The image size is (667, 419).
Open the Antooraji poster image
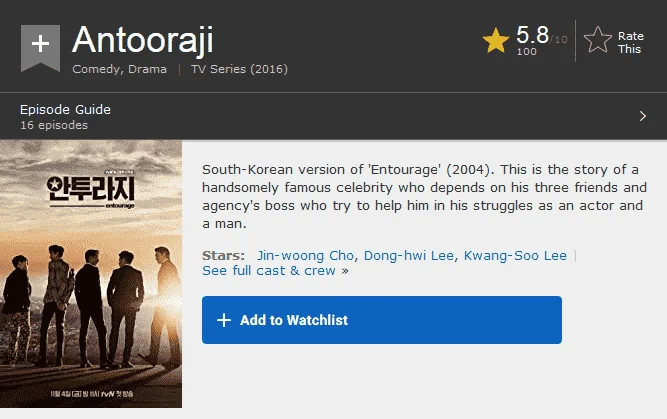(x=91, y=274)
